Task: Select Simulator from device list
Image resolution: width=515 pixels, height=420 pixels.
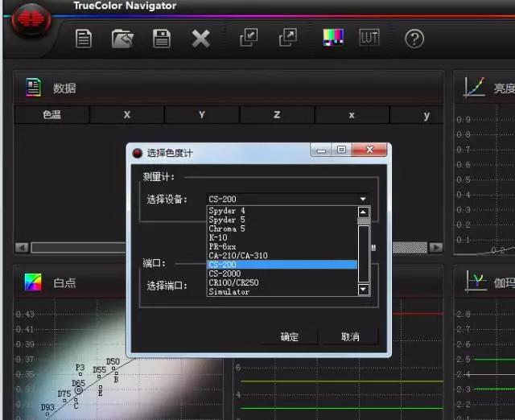Action: pos(282,291)
